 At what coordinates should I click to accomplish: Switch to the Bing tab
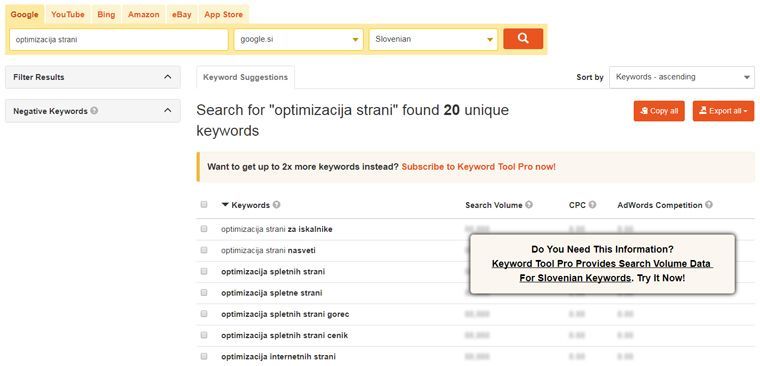106,15
